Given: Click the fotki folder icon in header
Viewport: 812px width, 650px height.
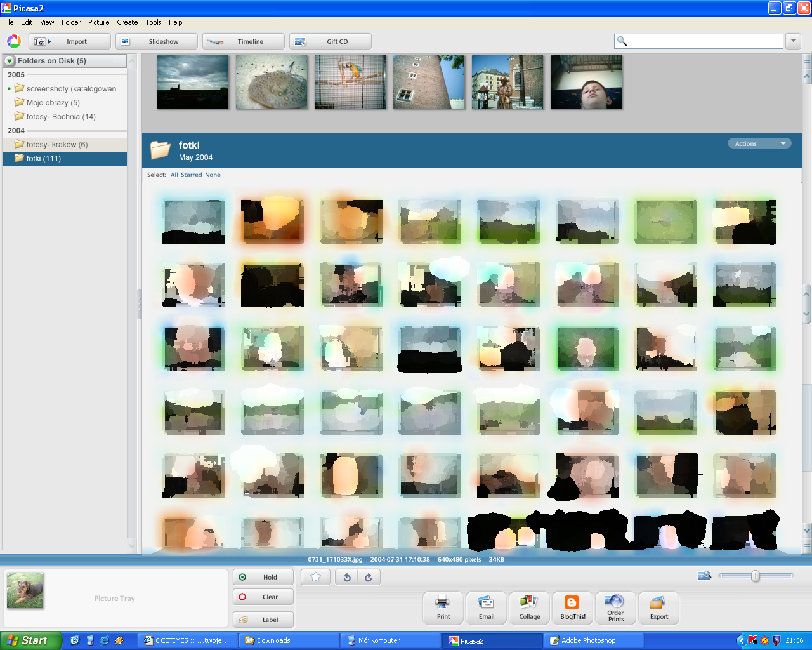Looking at the screenshot, I should (x=160, y=150).
